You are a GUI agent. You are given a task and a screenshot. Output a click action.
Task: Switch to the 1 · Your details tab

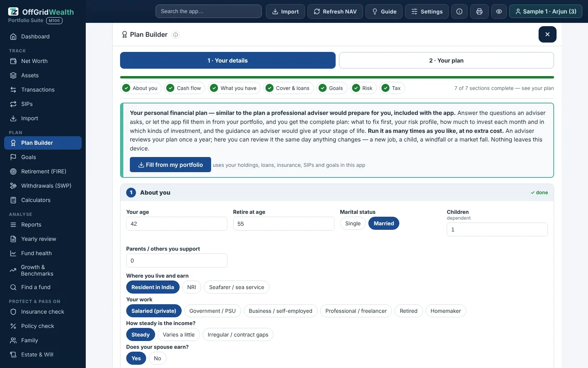pos(228,61)
